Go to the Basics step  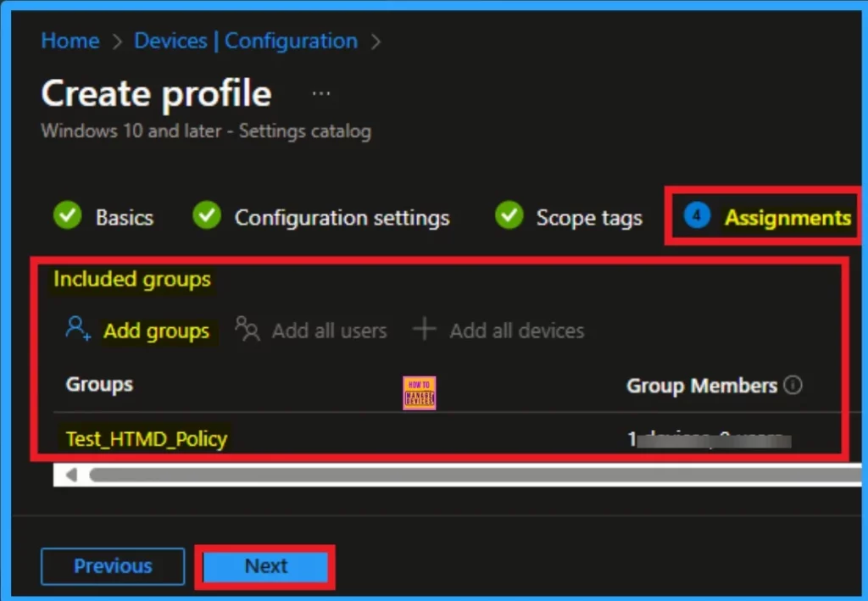coord(124,218)
